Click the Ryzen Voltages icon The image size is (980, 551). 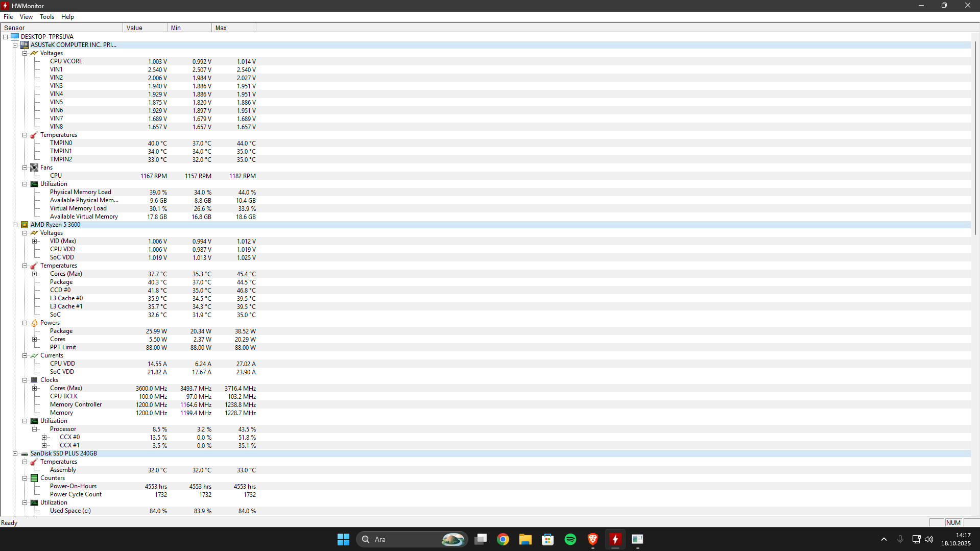(34, 233)
